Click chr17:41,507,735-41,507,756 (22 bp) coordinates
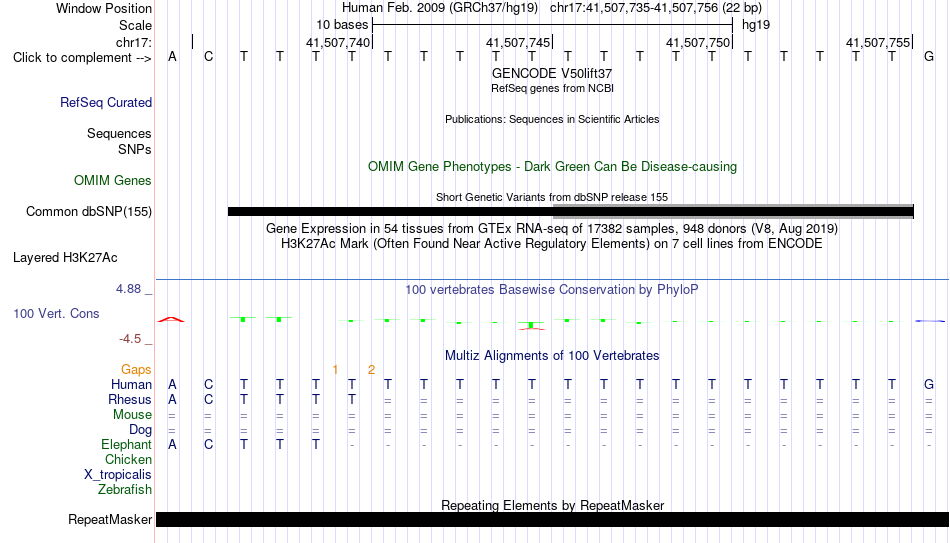 [656, 8]
